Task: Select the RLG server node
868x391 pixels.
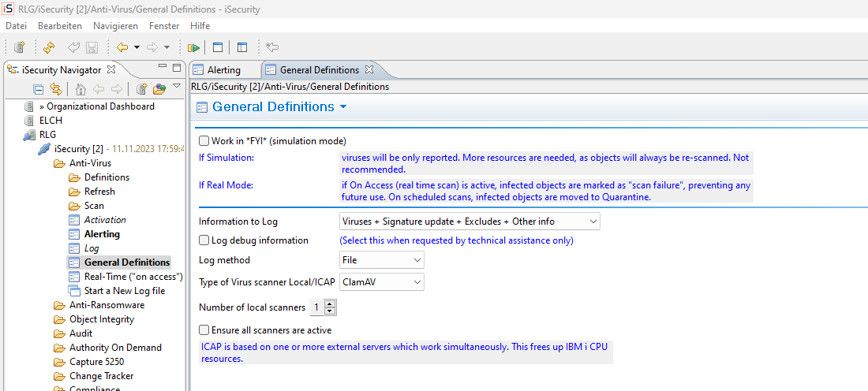Action: 47,134
